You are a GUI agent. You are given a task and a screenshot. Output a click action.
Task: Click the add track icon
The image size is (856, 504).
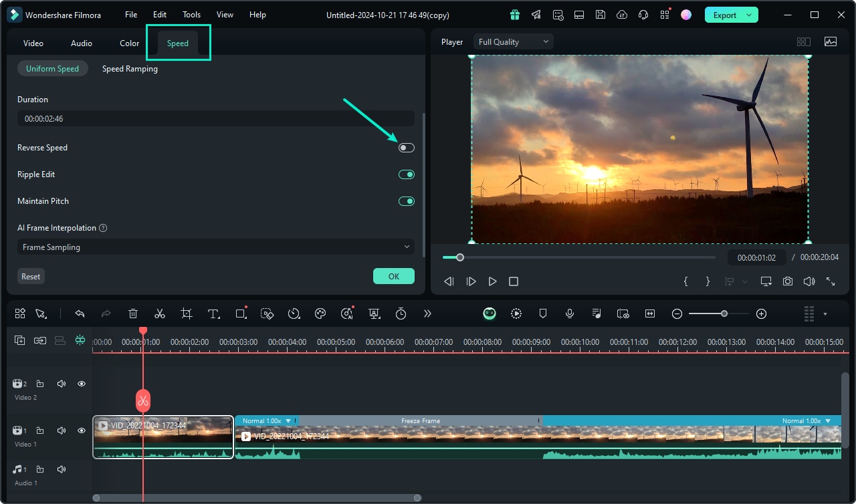click(x=20, y=340)
